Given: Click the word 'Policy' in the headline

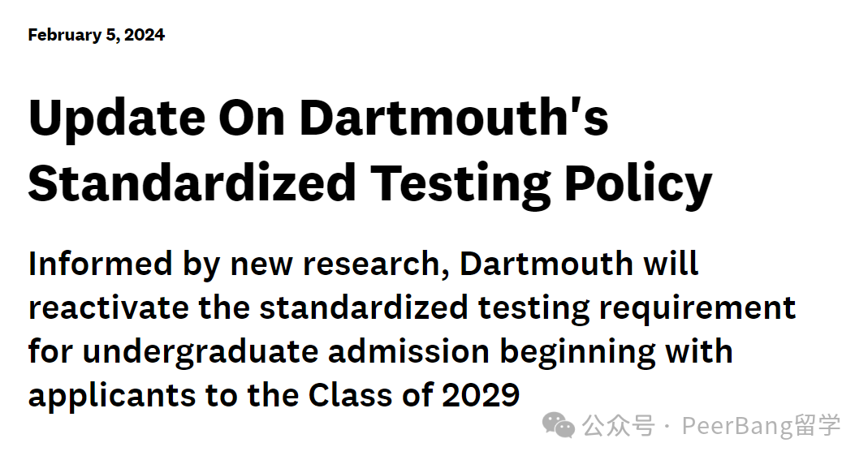Looking at the screenshot, I should pos(638,186).
